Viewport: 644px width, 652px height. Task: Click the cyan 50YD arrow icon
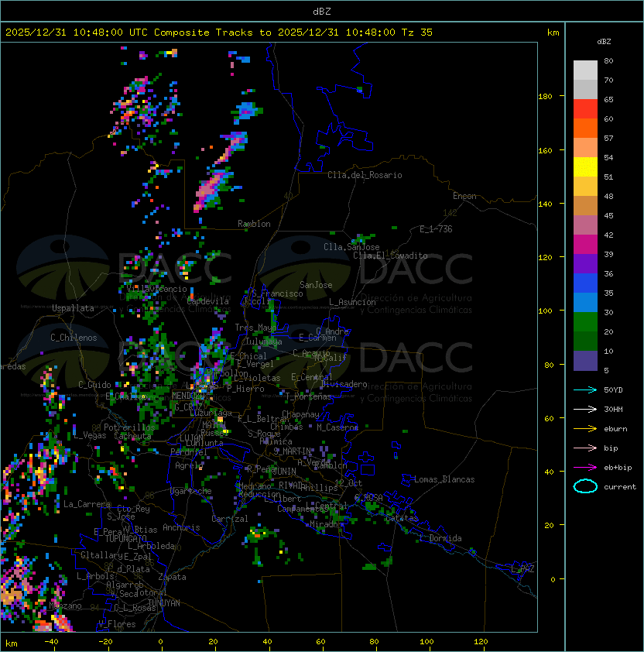[585, 389]
